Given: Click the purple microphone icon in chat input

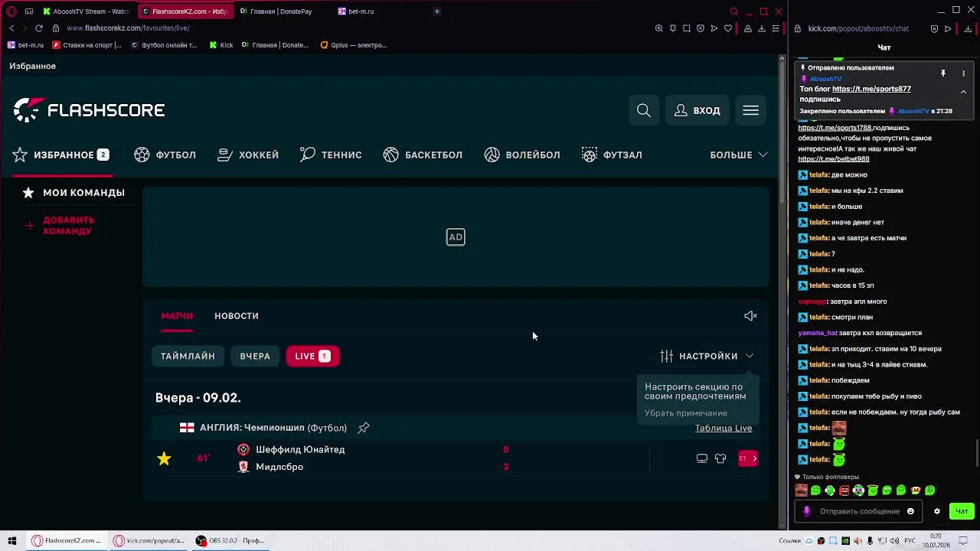Looking at the screenshot, I should 806,511.
